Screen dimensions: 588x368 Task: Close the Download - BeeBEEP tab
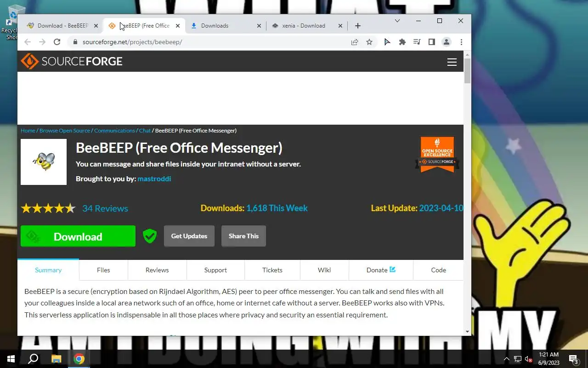click(96, 26)
